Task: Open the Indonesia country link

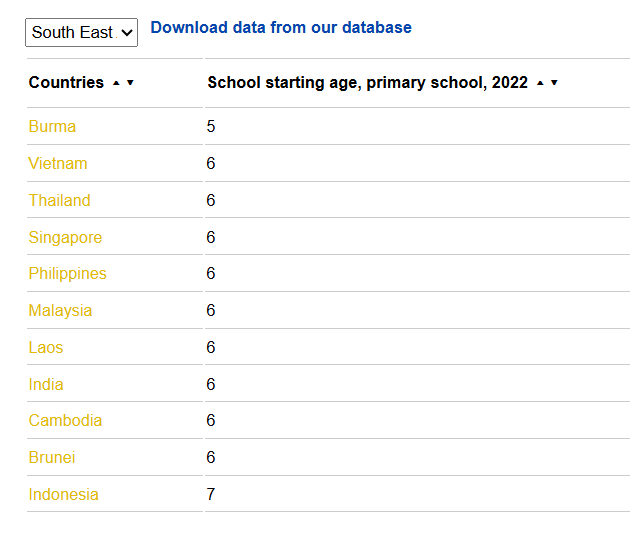Action: (63, 495)
